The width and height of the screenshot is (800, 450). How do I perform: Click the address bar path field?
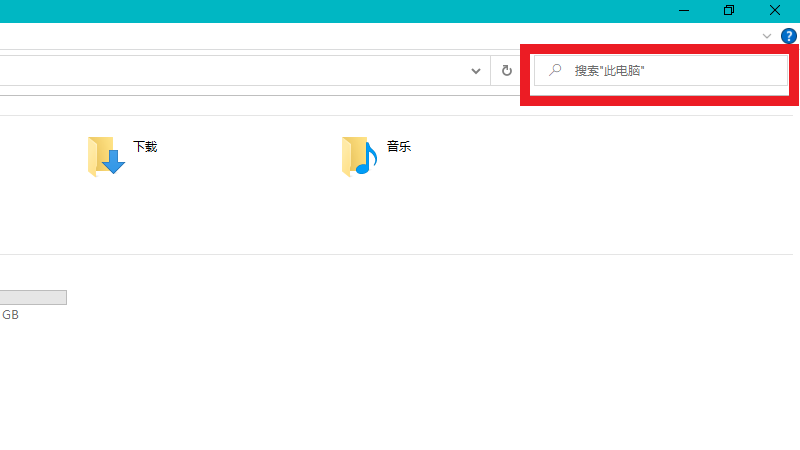(230, 71)
